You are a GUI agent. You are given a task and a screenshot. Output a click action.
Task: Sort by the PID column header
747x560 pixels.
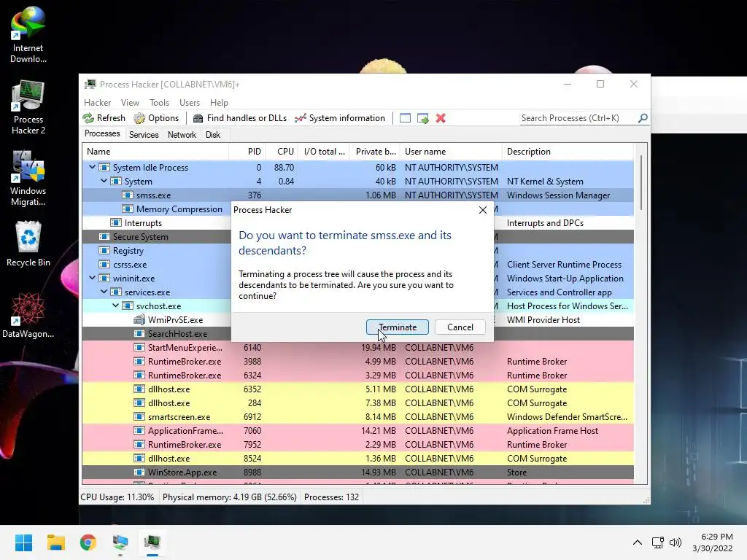click(247, 152)
